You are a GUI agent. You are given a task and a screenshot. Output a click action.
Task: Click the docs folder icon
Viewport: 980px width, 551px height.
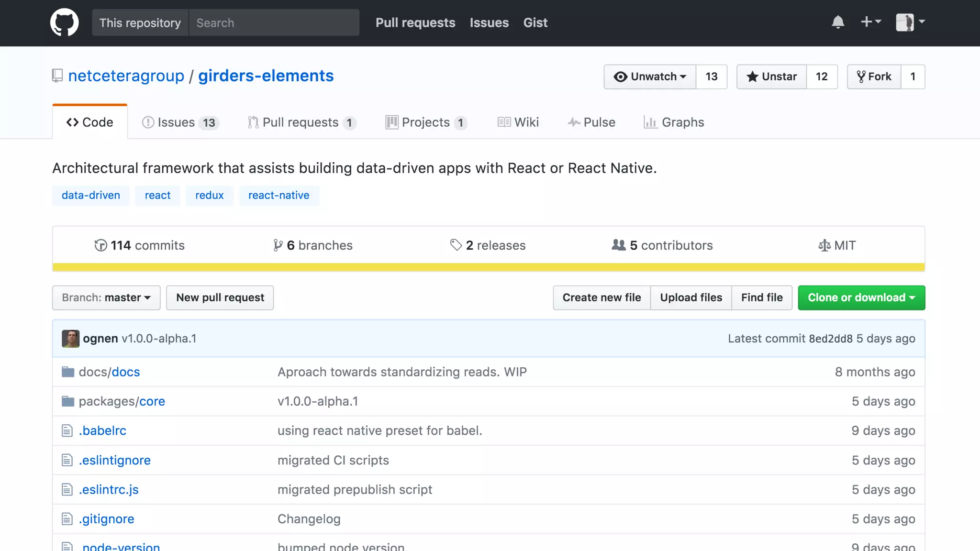pyautogui.click(x=68, y=372)
